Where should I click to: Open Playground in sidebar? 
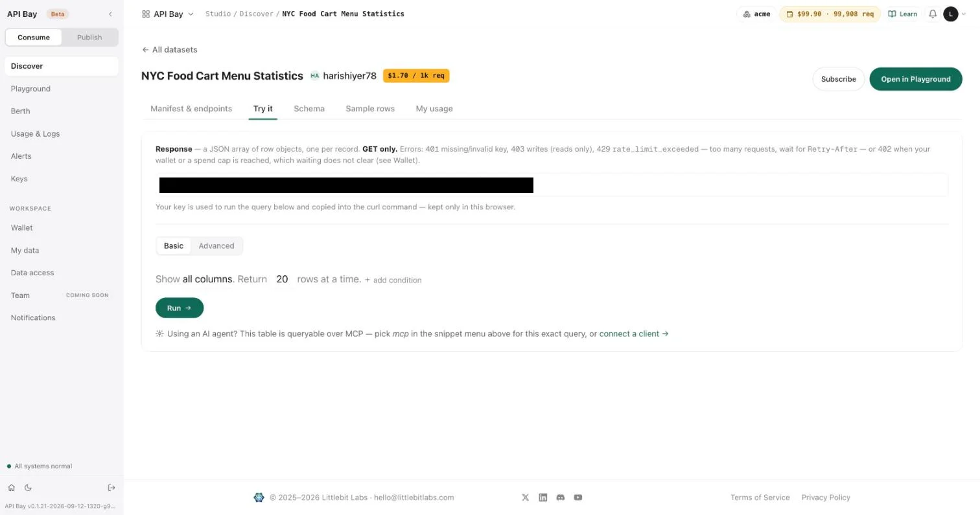click(62, 89)
